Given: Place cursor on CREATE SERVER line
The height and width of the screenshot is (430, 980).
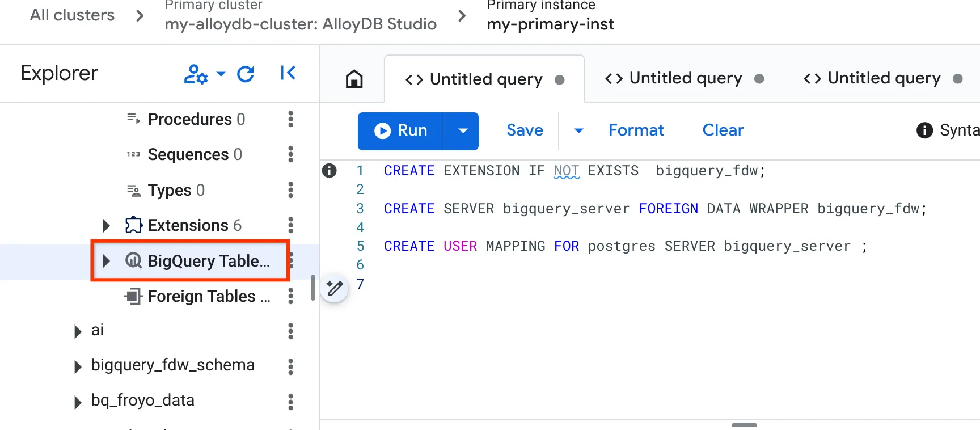Looking at the screenshot, I should pos(655,209).
